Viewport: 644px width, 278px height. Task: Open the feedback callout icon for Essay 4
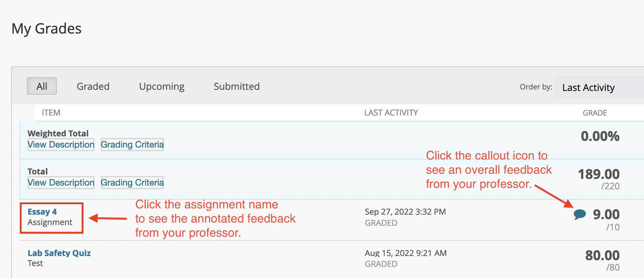coord(580,214)
